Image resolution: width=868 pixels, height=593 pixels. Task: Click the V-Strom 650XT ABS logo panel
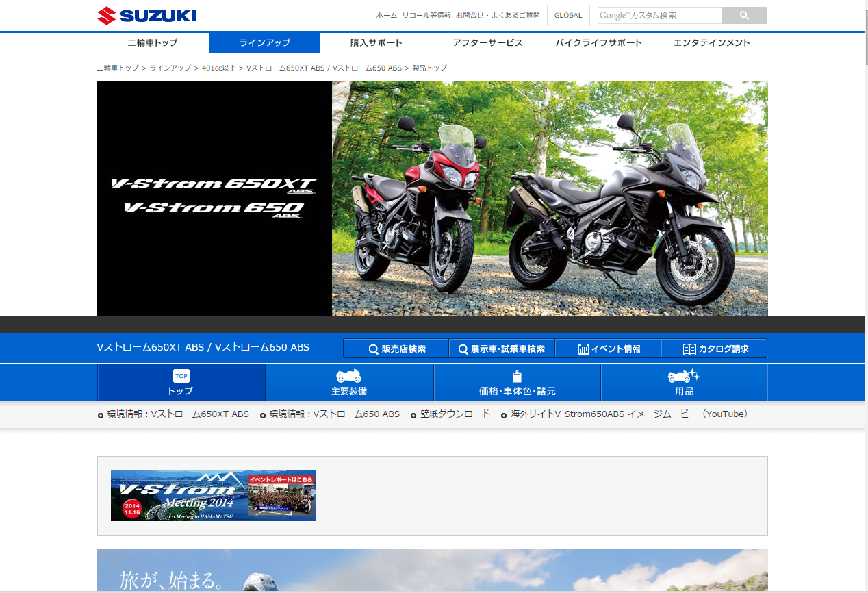214,199
